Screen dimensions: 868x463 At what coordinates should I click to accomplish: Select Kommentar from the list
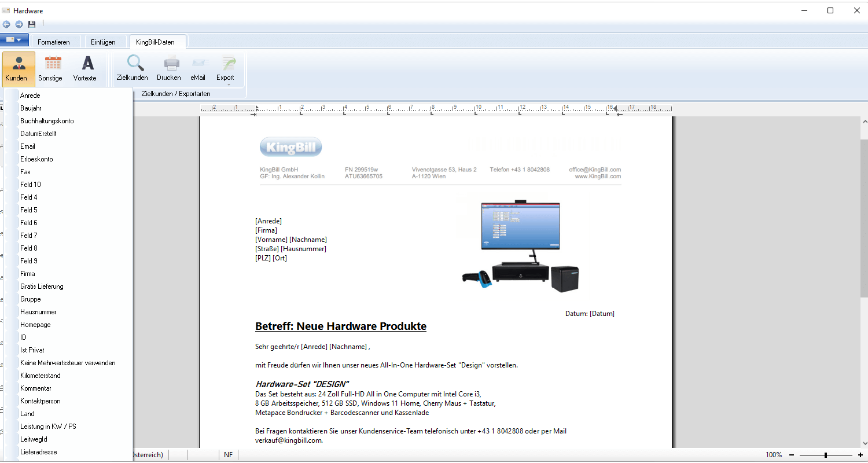point(68,388)
